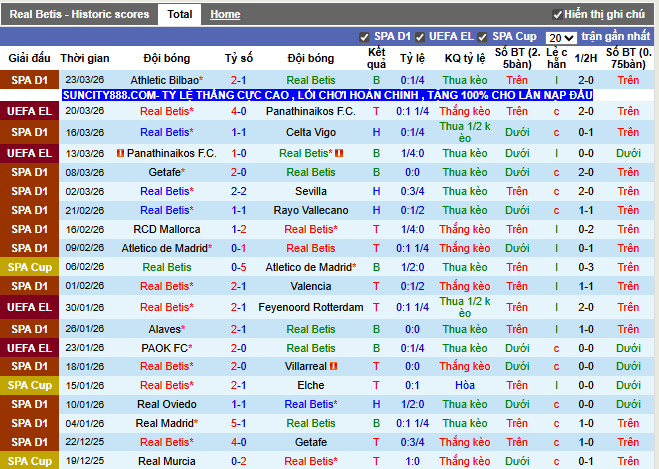Open Sevilla team link

pyautogui.click(x=311, y=191)
